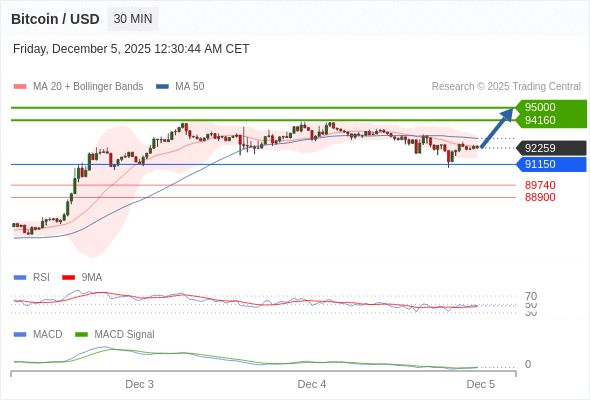Viewport: 590px width, 400px height.
Task: Click the MACD Signal legend label
Action: [x=124, y=335]
